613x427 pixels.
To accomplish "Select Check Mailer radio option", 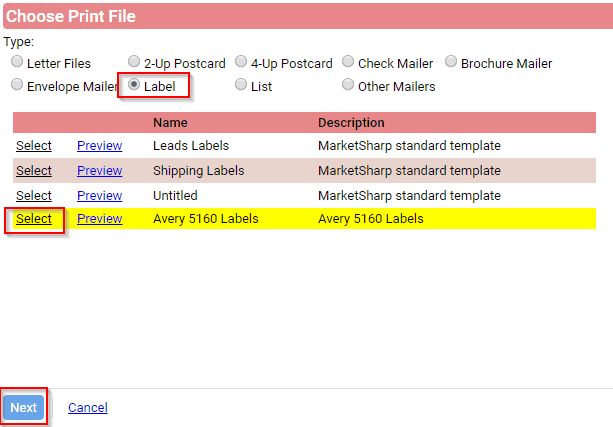I will 348,61.
